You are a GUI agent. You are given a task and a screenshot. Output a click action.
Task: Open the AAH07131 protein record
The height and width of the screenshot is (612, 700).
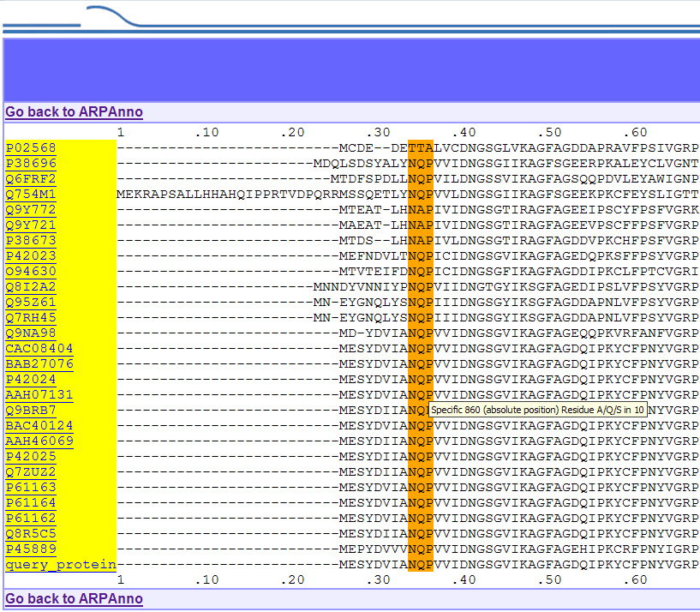(x=39, y=395)
